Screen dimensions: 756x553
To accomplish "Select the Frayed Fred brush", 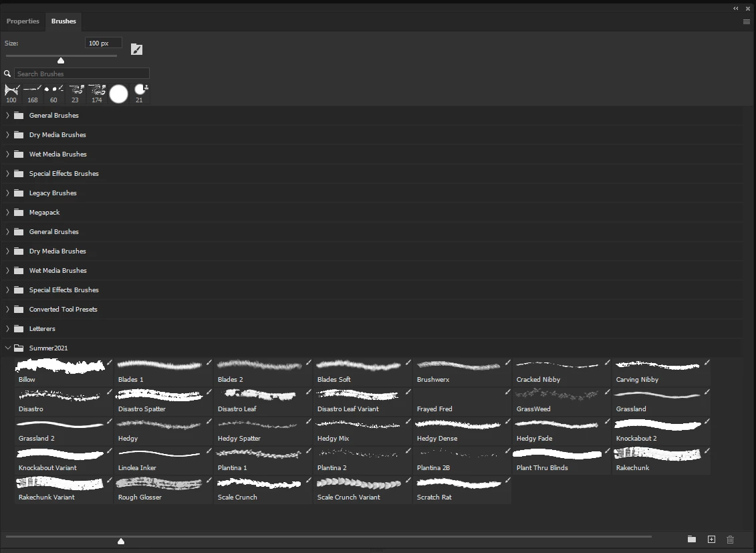I will [x=463, y=401].
